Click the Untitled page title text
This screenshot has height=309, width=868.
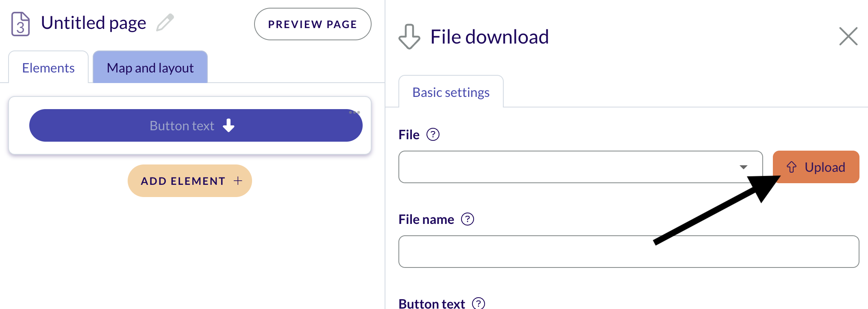point(94,23)
